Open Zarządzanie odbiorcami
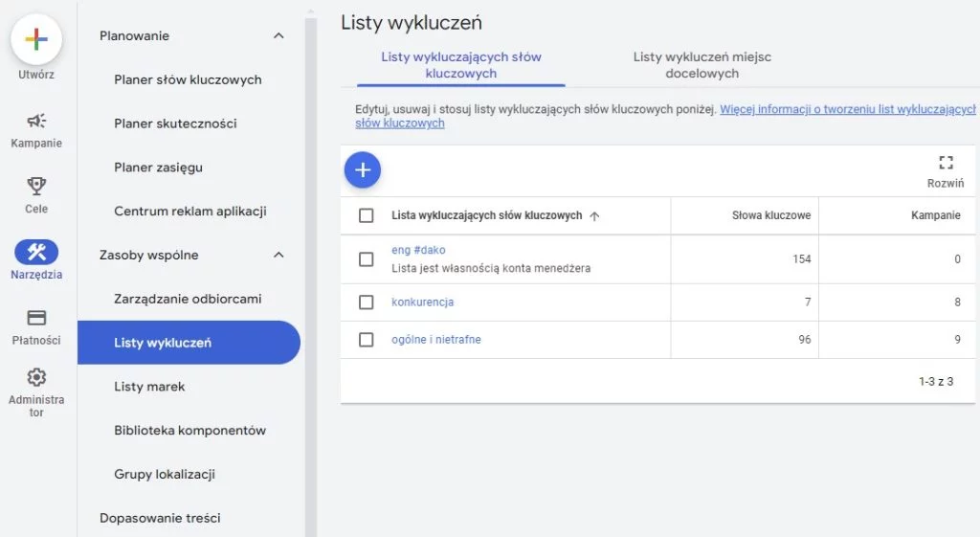Viewport: 980px width, 537px height. pyautogui.click(x=188, y=299)
